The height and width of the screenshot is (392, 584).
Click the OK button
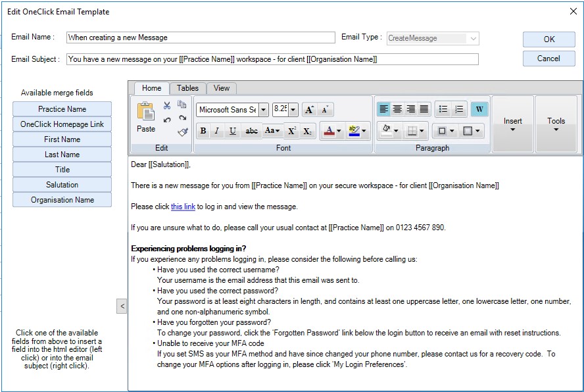[x=548, y=39]
